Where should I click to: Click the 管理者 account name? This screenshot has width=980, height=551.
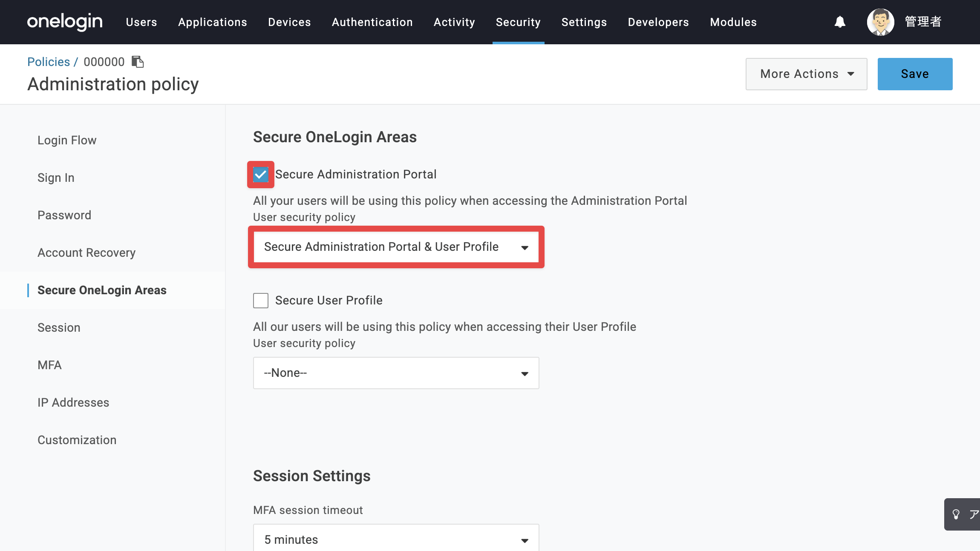pos(923,22)
